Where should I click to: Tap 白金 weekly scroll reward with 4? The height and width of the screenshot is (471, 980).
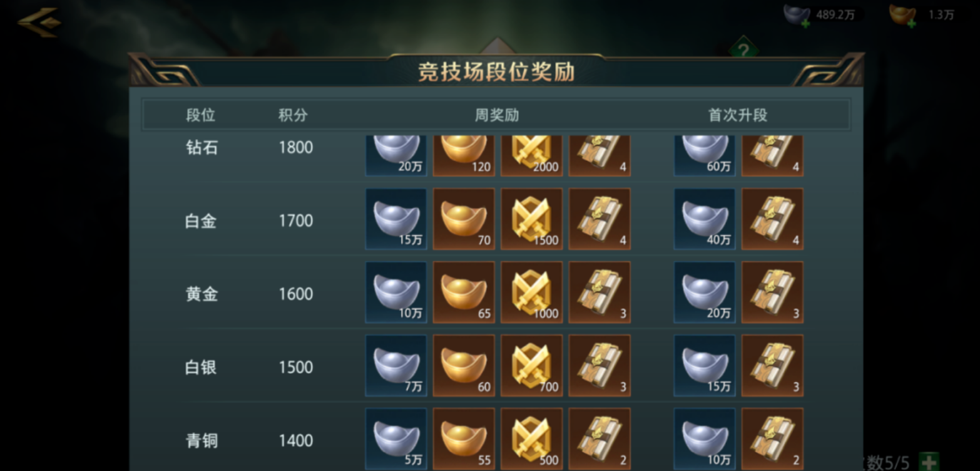(600, 219)
